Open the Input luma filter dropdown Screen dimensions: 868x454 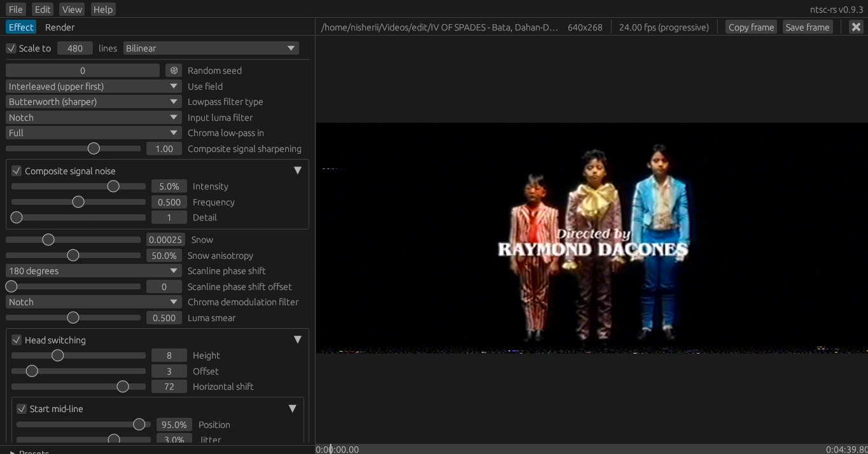point(94,118)
